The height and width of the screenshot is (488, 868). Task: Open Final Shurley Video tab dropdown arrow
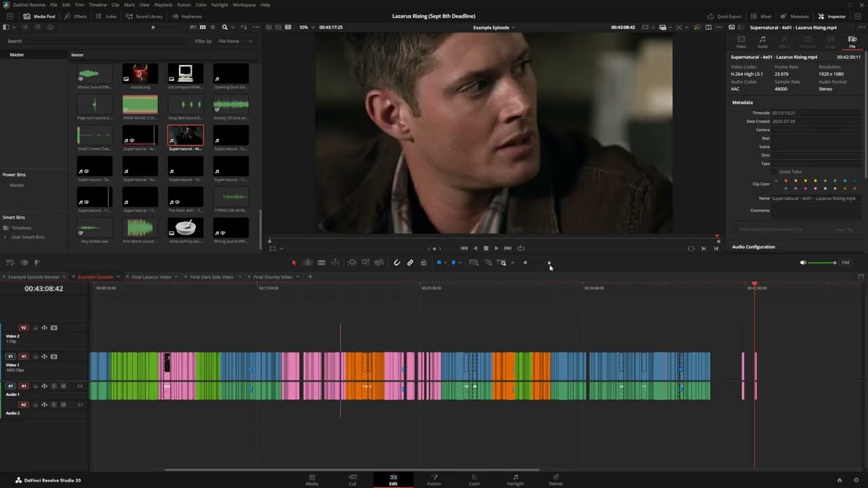pos(298,277)
